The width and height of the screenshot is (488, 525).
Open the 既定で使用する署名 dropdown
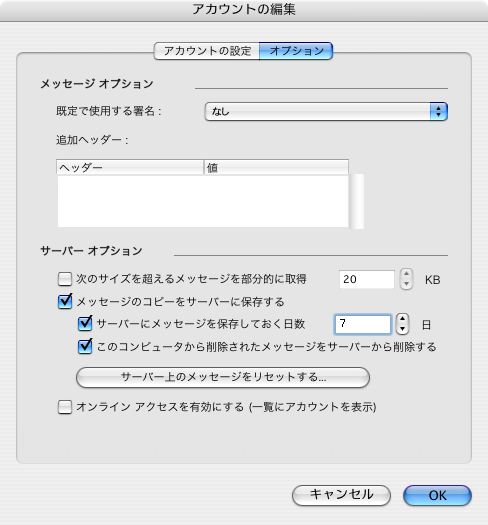coord(326,111)
